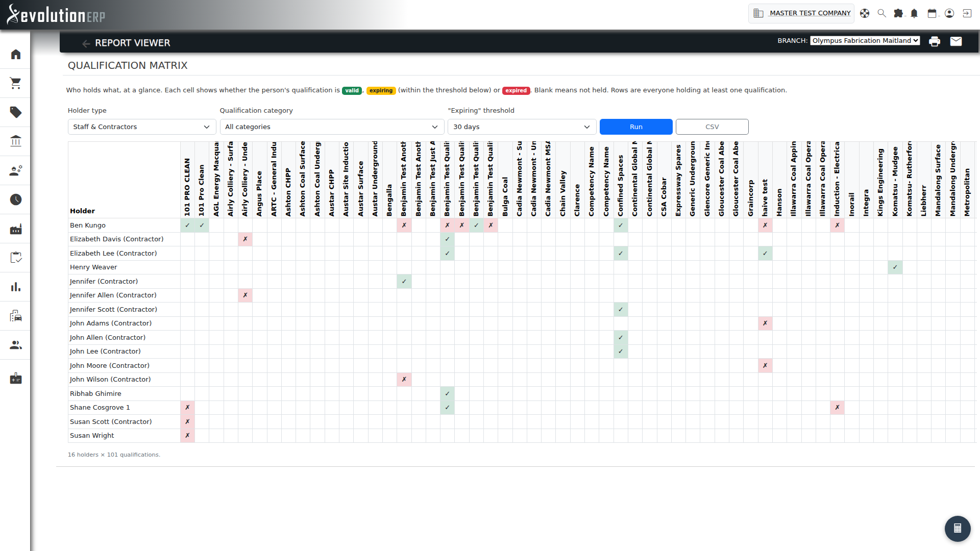Open the calendar icon in top bar
The height and width of the screenshot is (551, 980).
coord(932,13)
